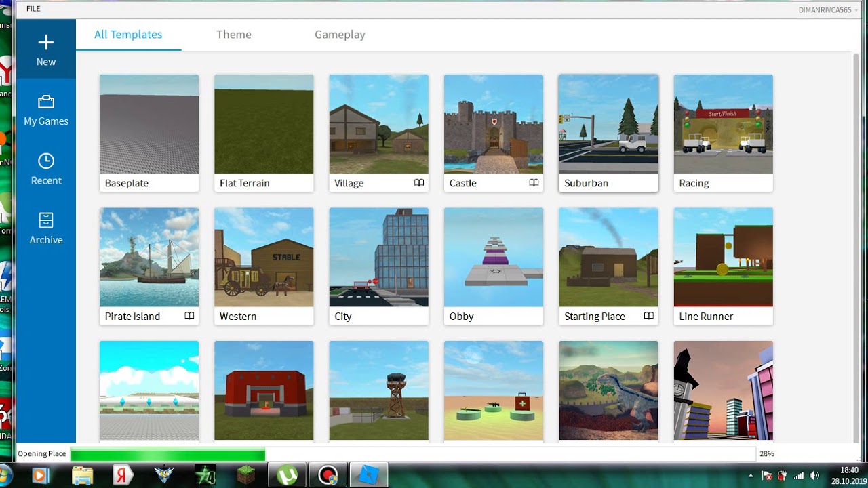Launch Yandex browser from taskbar
This screenshot has width=868, height=488.
coord(122,475)
